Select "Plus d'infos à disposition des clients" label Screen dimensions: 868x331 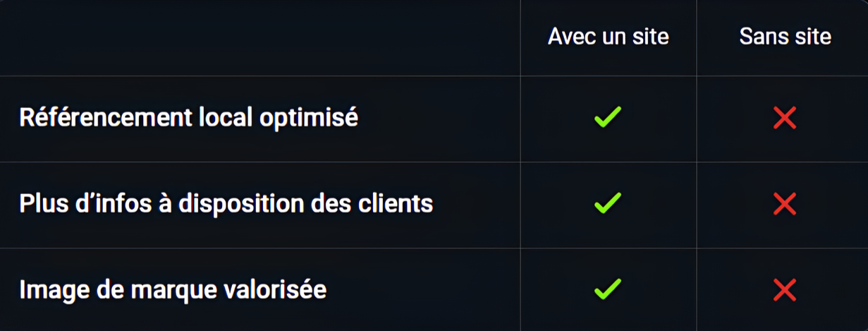coord(226,204)
